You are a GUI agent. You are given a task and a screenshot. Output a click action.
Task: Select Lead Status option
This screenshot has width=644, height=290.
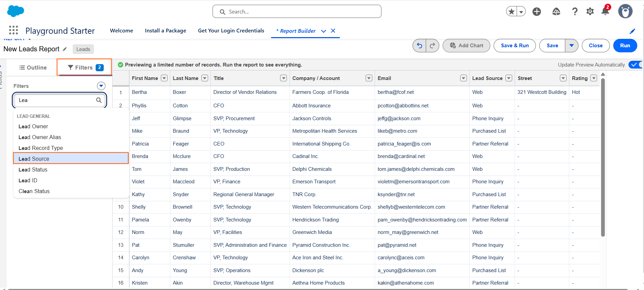71,170
